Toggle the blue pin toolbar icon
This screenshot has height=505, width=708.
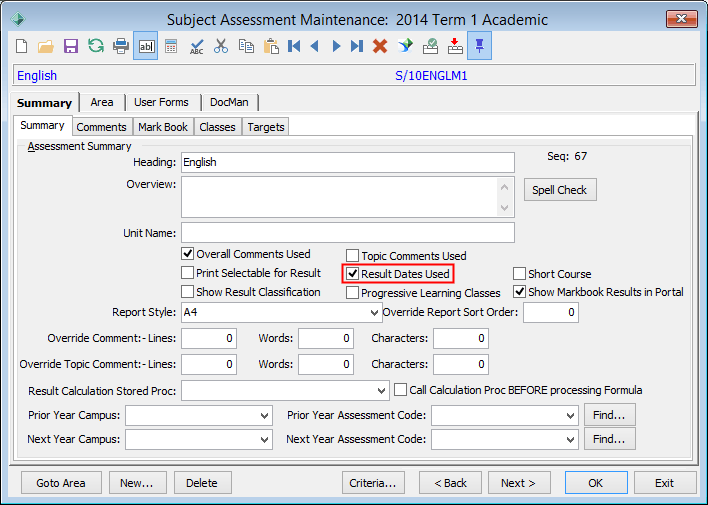tap(480, 46)
